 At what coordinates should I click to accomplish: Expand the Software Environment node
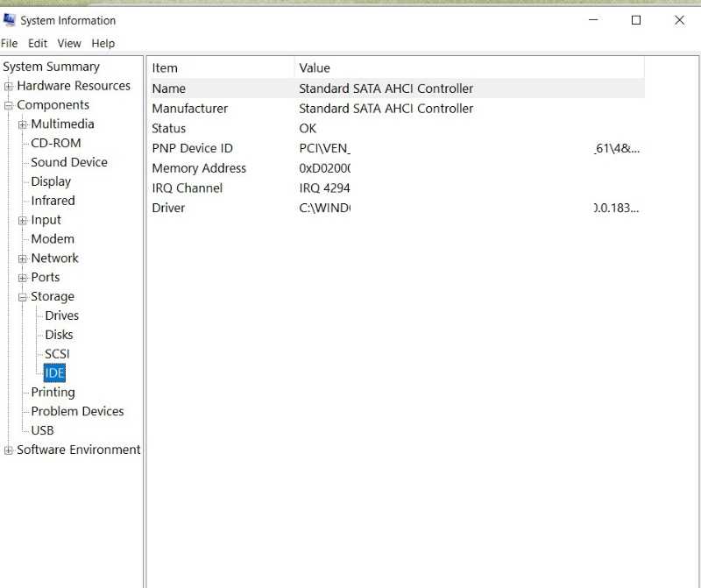pos(9,449)
